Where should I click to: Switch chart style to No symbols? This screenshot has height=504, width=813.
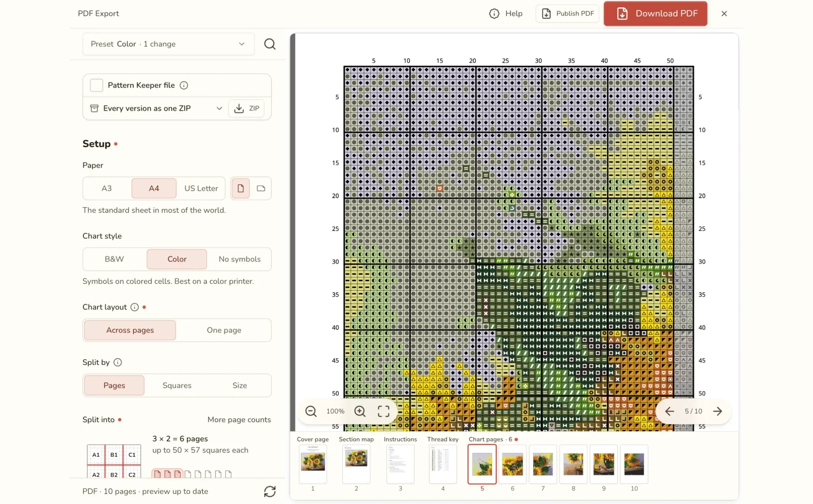pyautogui.click(x=239, y=259)
